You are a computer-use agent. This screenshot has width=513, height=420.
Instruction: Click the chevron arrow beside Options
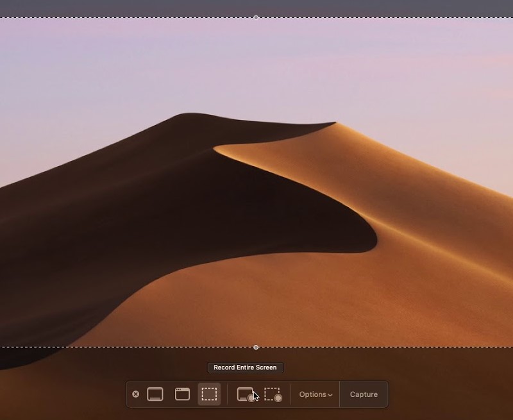click(x=330, y=395)
